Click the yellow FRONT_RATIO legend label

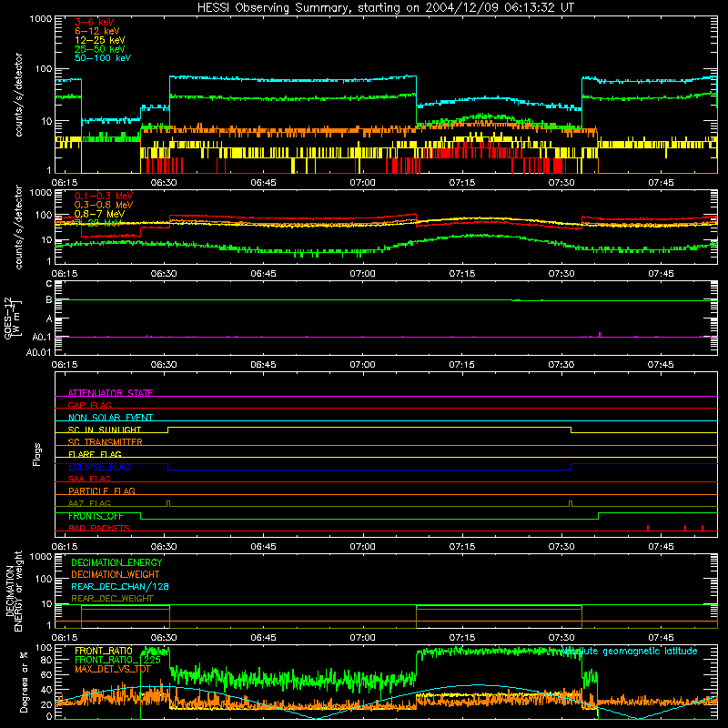[x=104, y=651]
